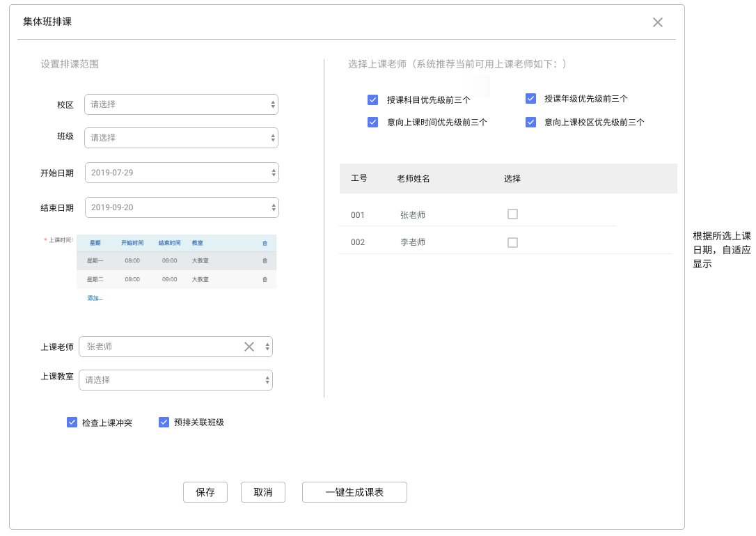Toggle 意向上课校区优先级前三个 checkbox
The width and height of the screenshot is (756, 536).
tap(530, 122)
